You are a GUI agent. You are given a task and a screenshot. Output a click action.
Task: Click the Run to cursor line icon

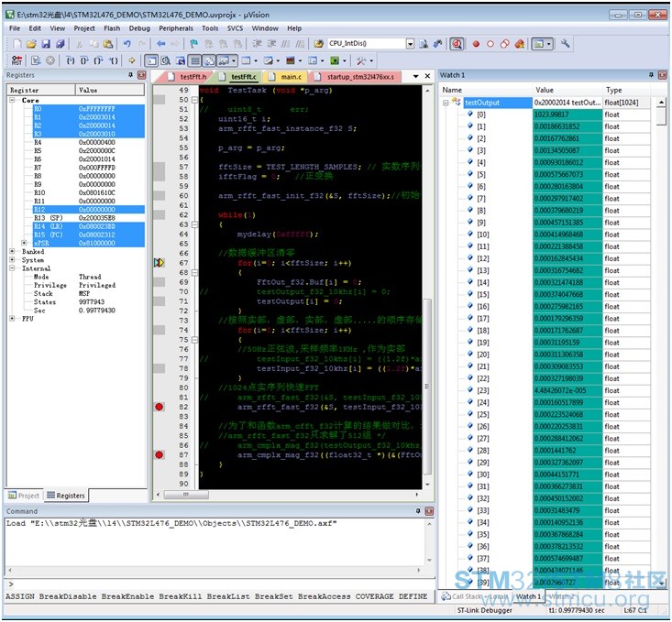pyautogui.click(x=113, y=60)
